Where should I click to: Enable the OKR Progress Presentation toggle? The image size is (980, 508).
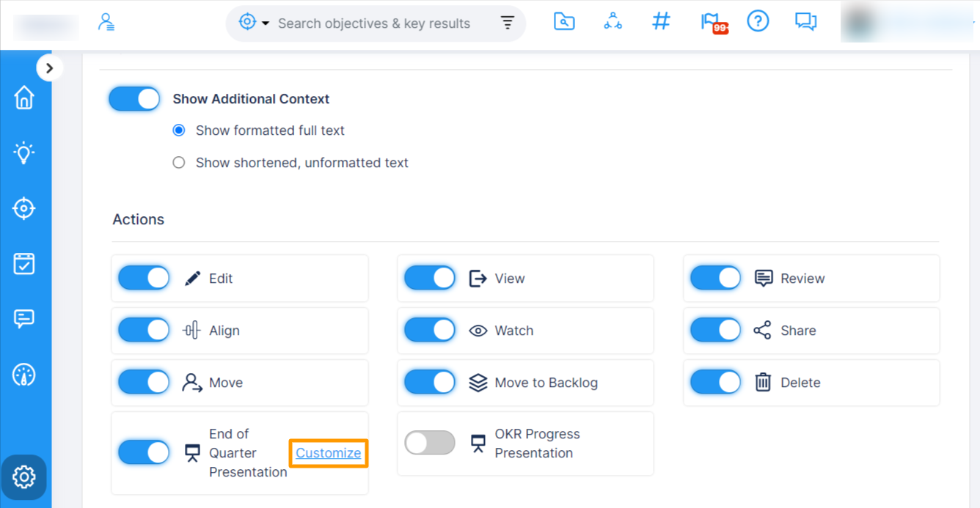pyautogui.click(x=429, y=443)
